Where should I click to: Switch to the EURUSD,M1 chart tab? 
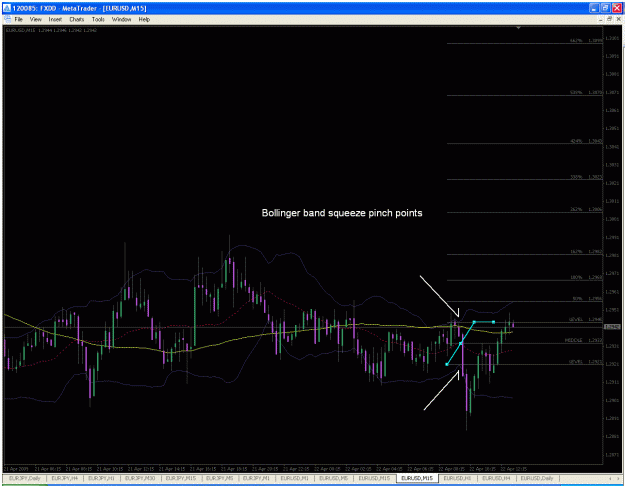(294, 478)
